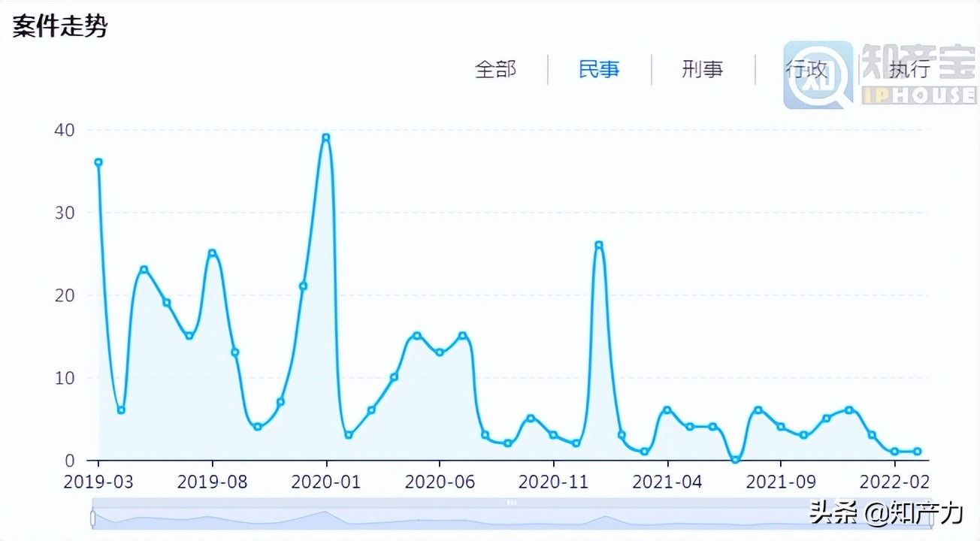This screenshot has width=980, height=541.
Task: Click the mini trend preview inside the range slider
Action: click(x=511, y=518)
